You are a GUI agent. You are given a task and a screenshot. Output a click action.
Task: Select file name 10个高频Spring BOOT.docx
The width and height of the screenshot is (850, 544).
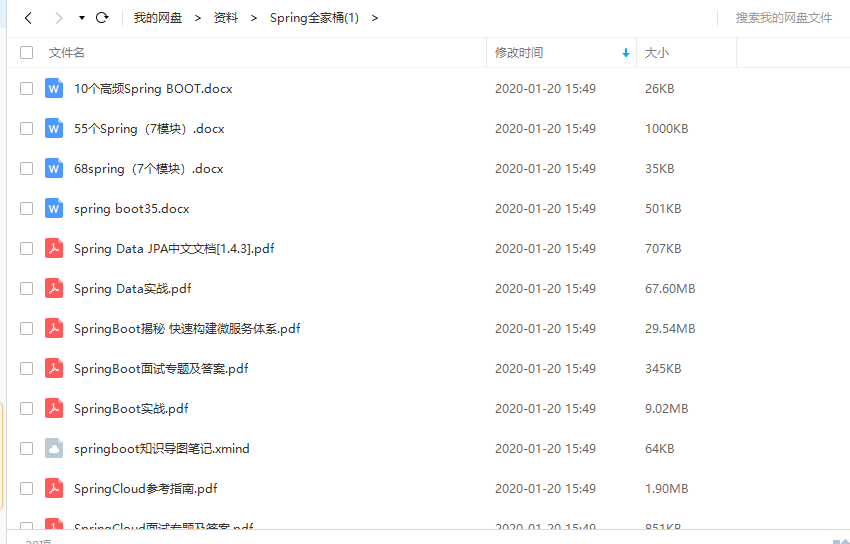(153, 89)
